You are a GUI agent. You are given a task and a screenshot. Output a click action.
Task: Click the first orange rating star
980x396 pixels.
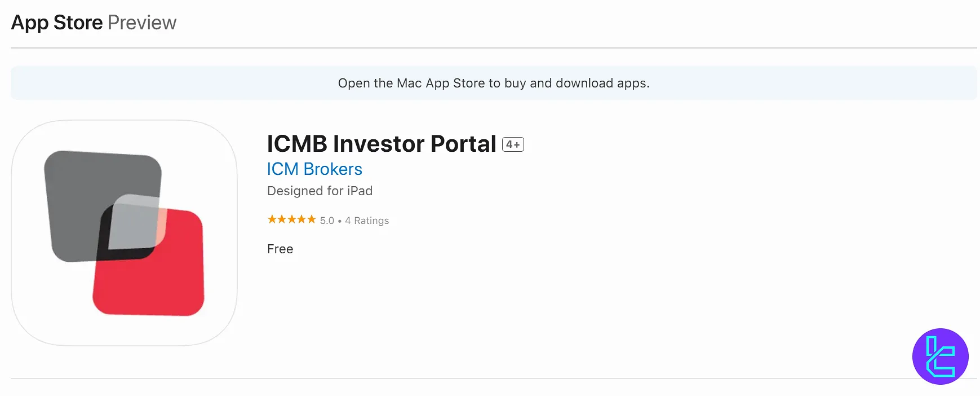tap(272, 219)
